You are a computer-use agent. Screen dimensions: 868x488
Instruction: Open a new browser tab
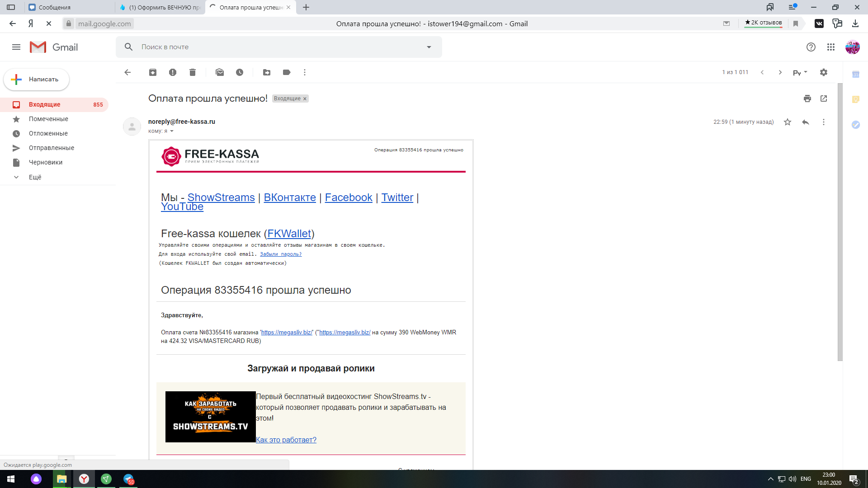point(306,7)
